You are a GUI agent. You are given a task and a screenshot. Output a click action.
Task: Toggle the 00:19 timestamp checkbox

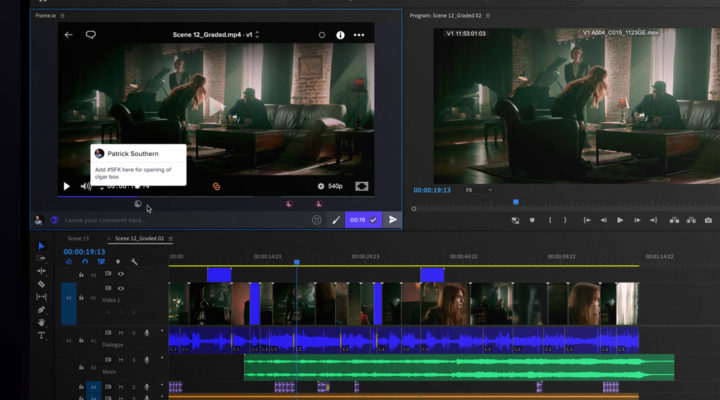tap(373, 220)
